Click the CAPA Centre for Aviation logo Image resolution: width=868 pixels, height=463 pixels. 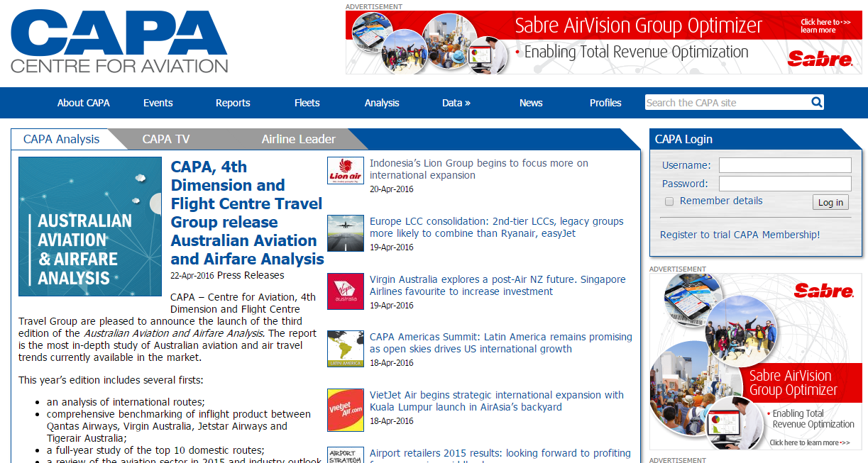pos(119,41)
